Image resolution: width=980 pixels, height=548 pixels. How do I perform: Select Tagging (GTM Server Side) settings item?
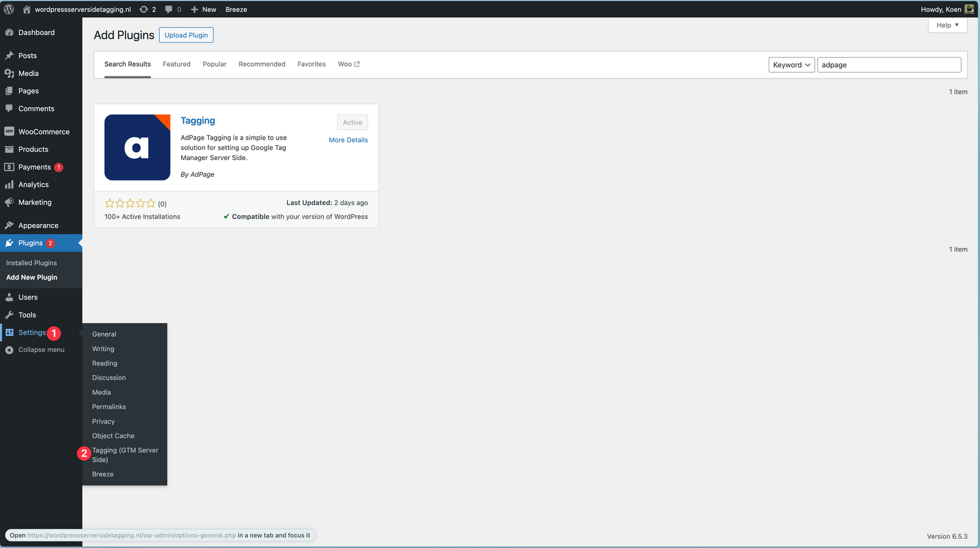(x=125, y=455)
